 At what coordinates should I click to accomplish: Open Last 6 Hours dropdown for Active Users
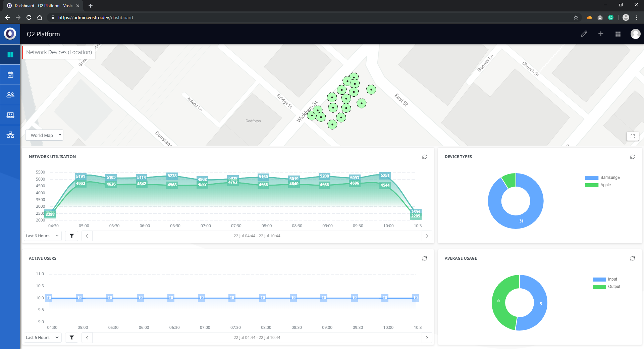pos(42,338)
